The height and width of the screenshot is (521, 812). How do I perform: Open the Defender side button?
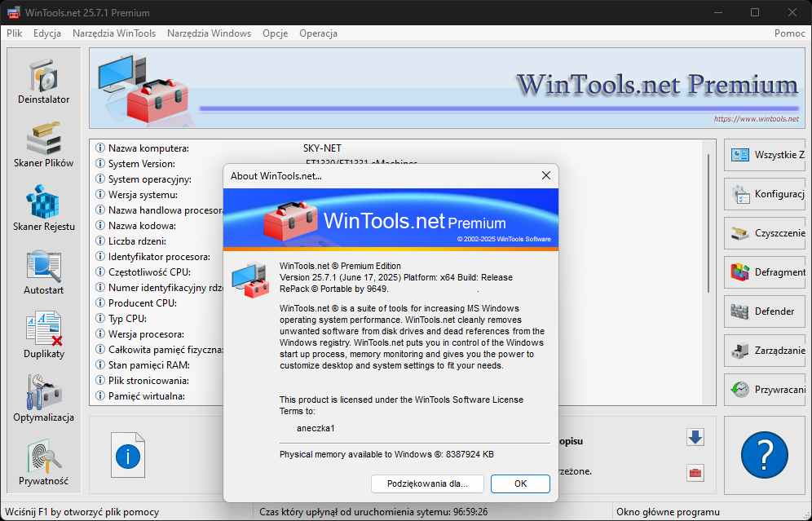pyautogui.click(x=765, y=311)
